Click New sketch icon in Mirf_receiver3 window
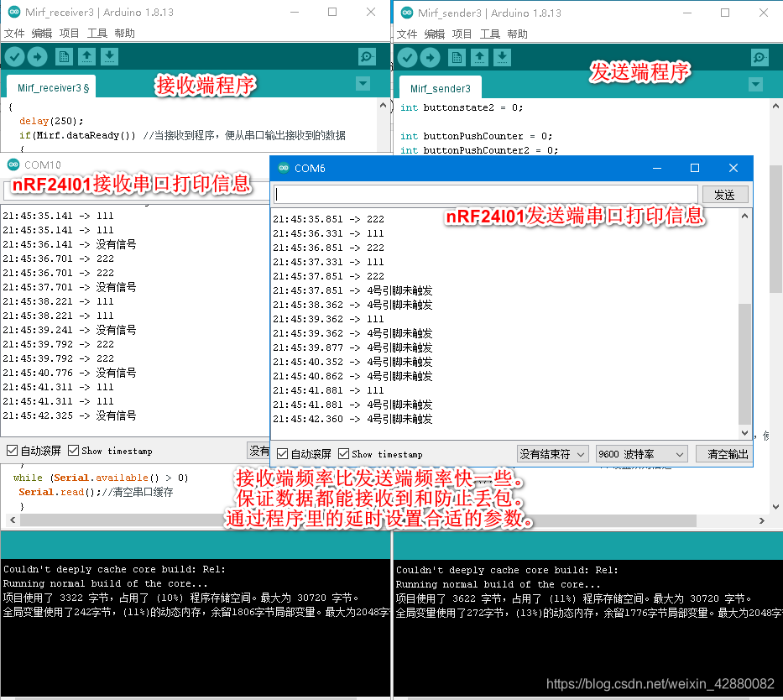This screenshot has width=783, height=700. coord(64,57)
